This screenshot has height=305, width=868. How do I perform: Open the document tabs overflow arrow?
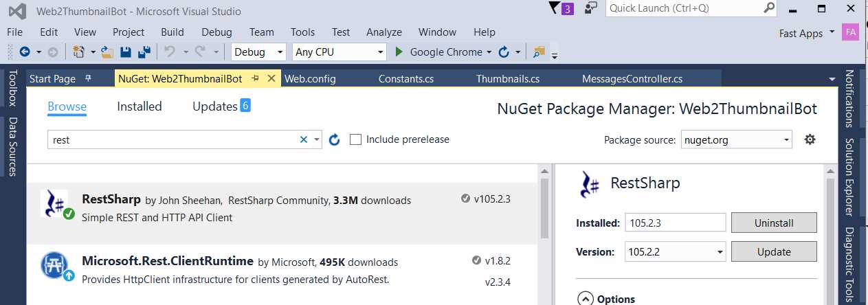(x=832, y=79)
